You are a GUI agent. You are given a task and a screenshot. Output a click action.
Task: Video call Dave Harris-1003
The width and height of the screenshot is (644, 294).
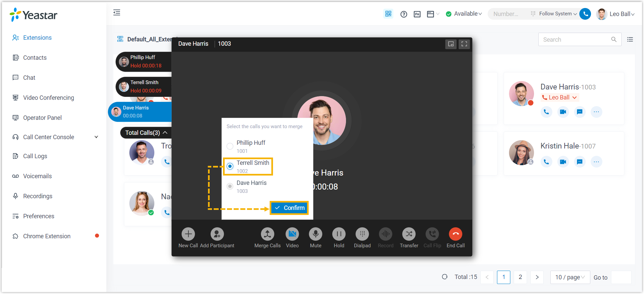(563, 112)
